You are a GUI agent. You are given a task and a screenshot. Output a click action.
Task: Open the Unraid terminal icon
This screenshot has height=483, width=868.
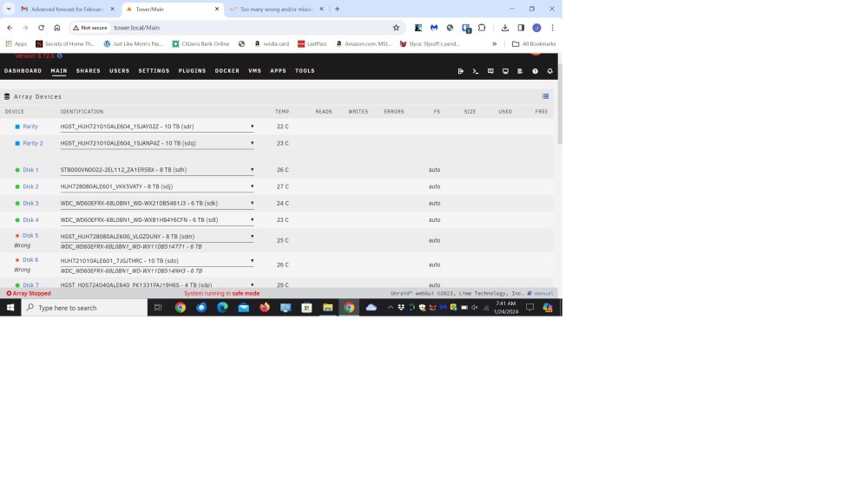[x=476, y=71]
